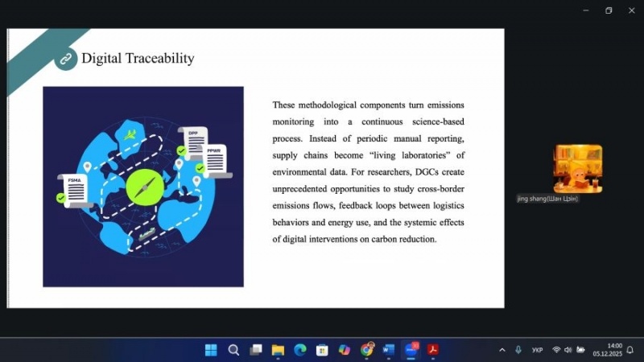Click the Digital Traceability link icon

[65, 59]
